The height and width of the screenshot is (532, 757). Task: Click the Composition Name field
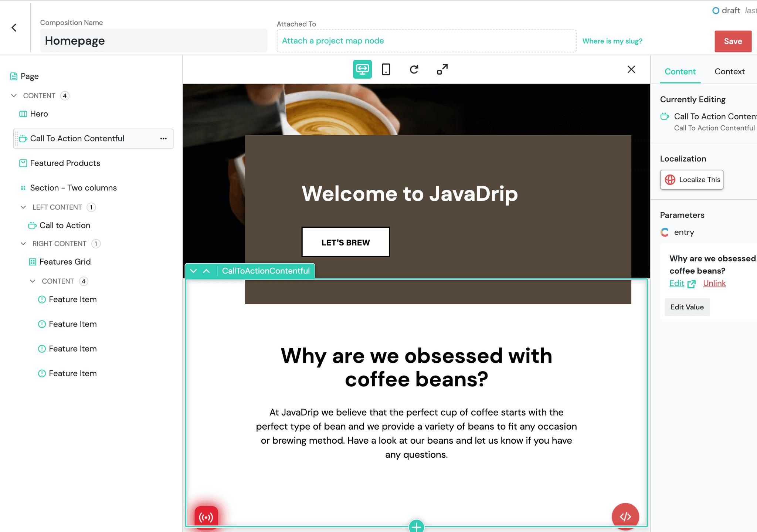[154, 41]
